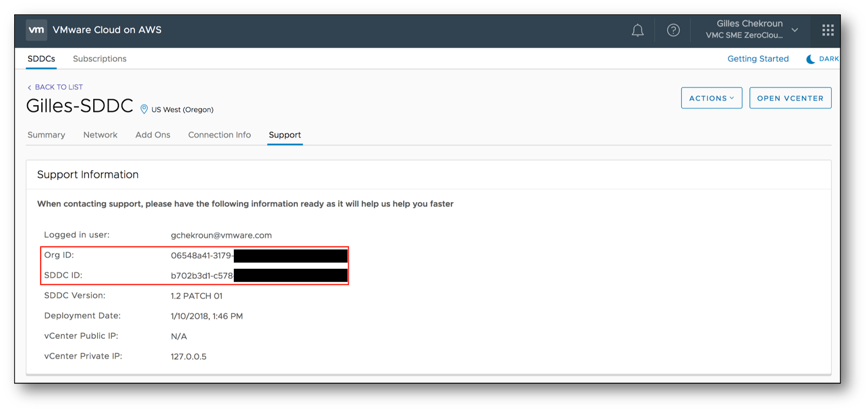Click the SDDC Version label
This screenshot has height=411, width=868.
(x=75, y=295)
